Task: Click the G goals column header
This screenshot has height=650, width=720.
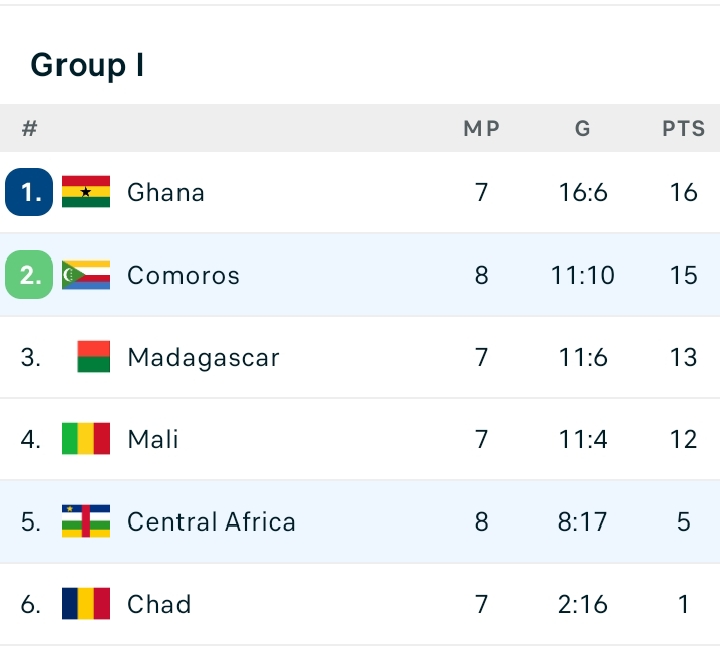Action: click(583, 129)
